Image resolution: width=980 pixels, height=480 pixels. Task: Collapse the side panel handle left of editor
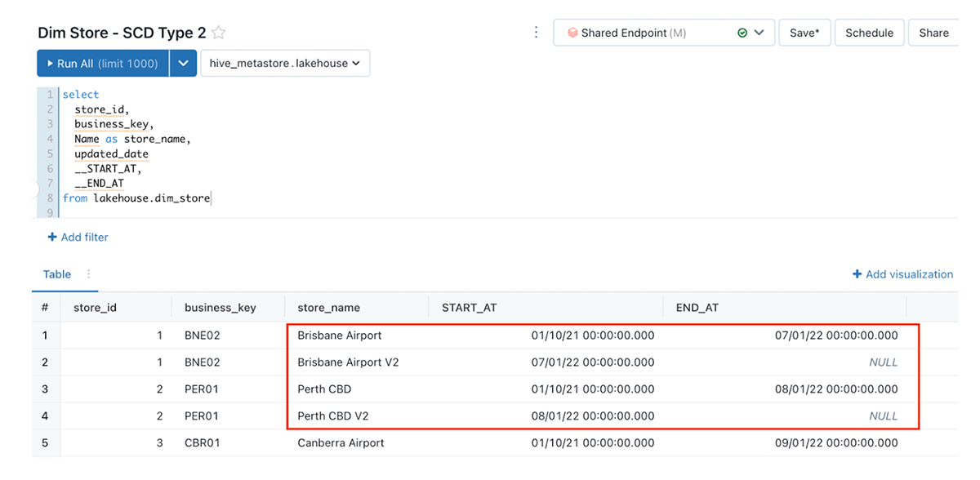(35, 189)
